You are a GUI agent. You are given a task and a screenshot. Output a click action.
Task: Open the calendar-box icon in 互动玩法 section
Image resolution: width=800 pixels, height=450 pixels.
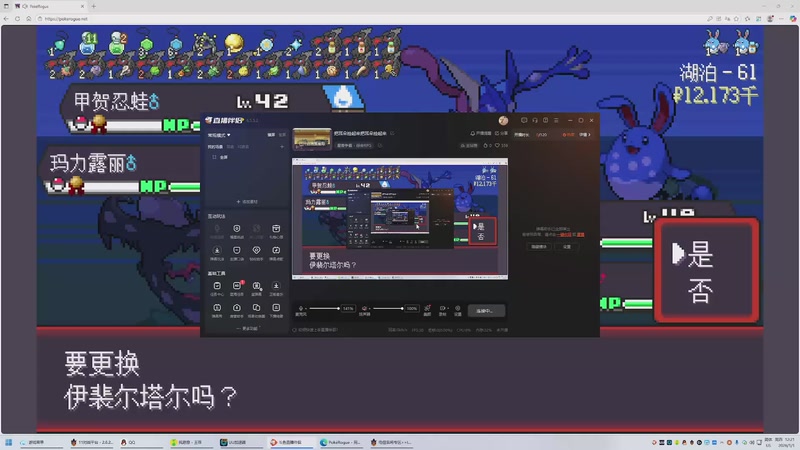tap(276, 230)
